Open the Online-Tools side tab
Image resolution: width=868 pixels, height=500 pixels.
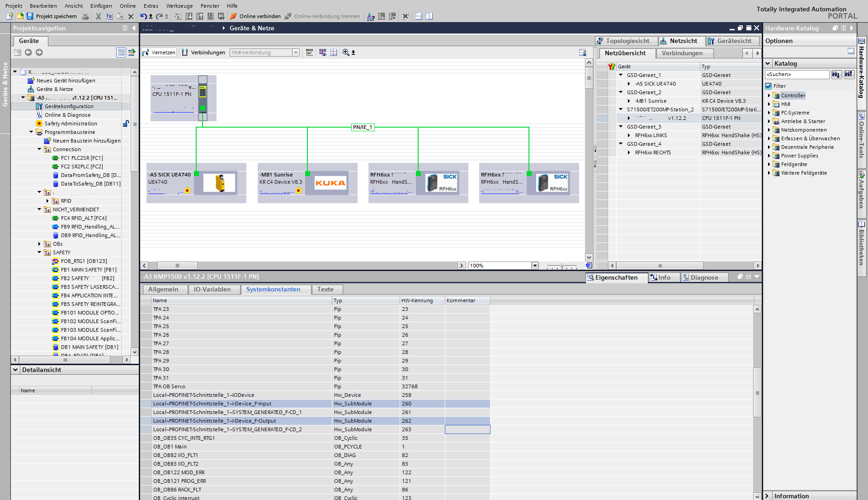point(862,140)
